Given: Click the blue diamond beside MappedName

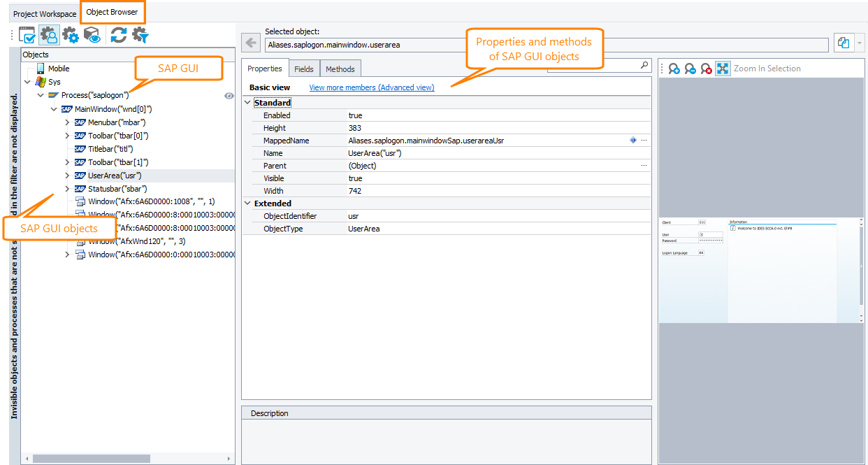Looking at the screenshot, I should [632, 140].
